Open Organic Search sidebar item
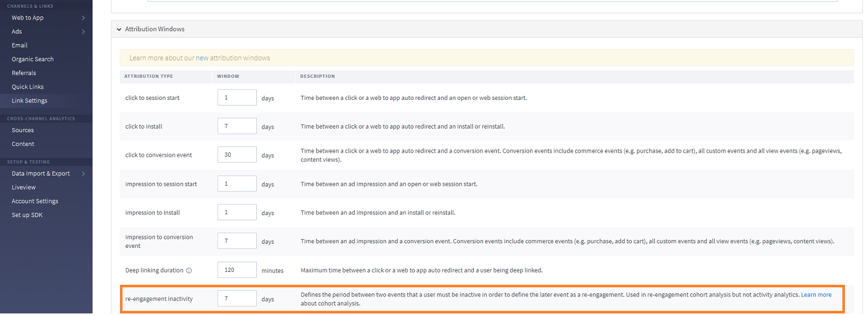The height and width of the screenshot is (316, 868). coord(33,59)
